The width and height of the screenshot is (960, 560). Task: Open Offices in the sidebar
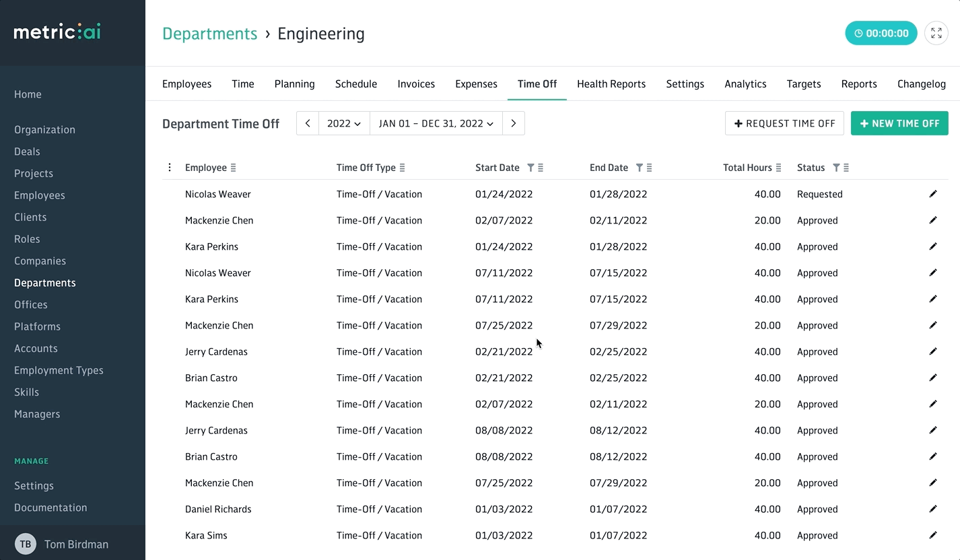pyautogui.click(x=31, y=305)
